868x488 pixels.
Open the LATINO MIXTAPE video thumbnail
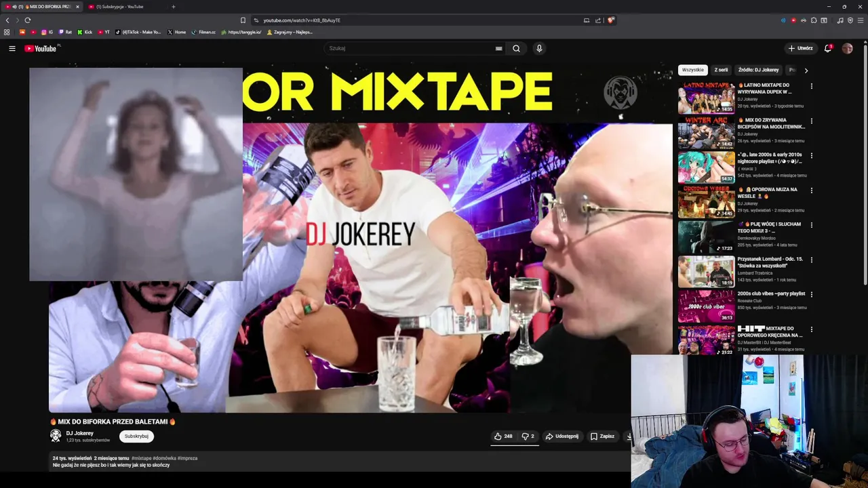pos(706,98)
